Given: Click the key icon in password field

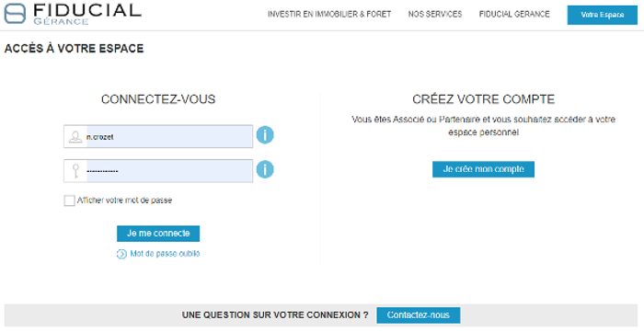Looking at the screenshot, I should pyautogui.click(x=75, y=171).
